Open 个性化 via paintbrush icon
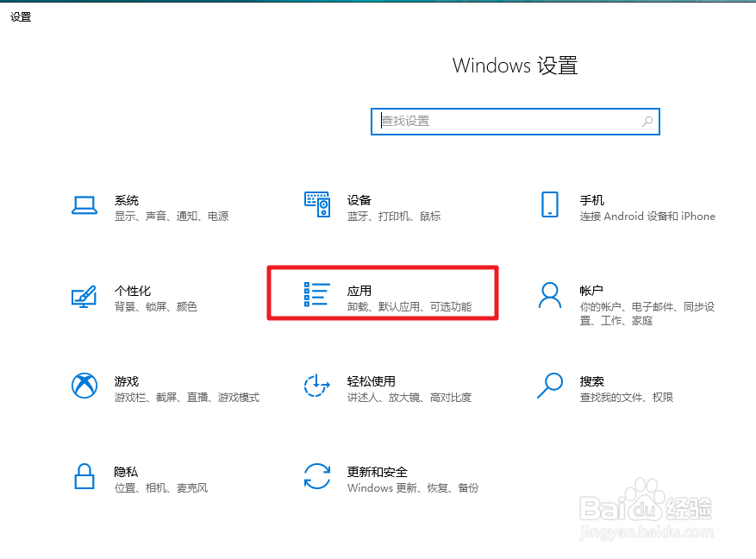This screenshot has height=559, width=756. coord(84,295)
